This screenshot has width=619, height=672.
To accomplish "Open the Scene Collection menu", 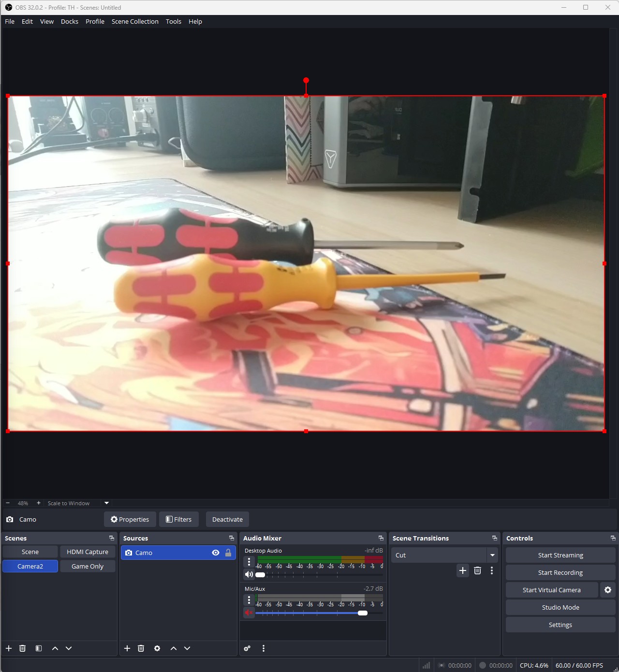I will [135, 21].
